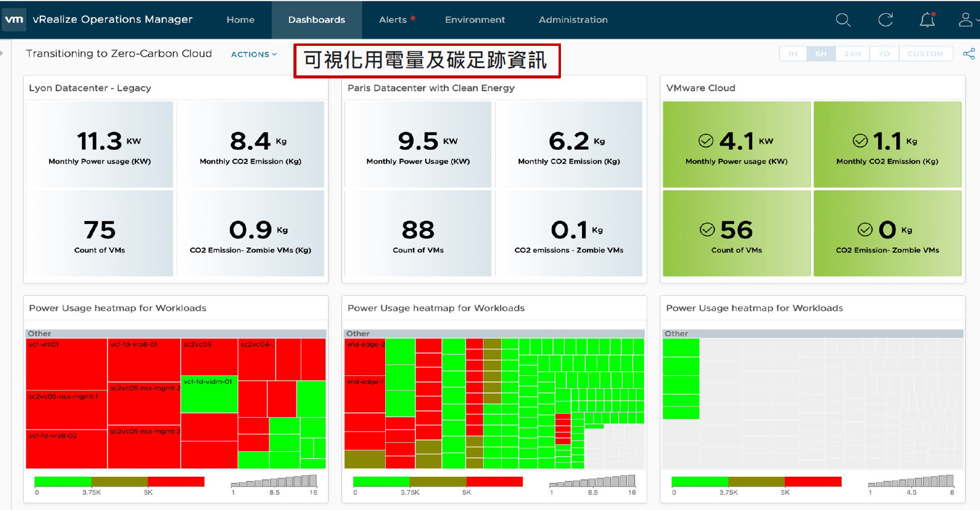The width and height of the screenshot is (980, 510).
Task: Select the Dashboards tab
Action: click(316, 20)
